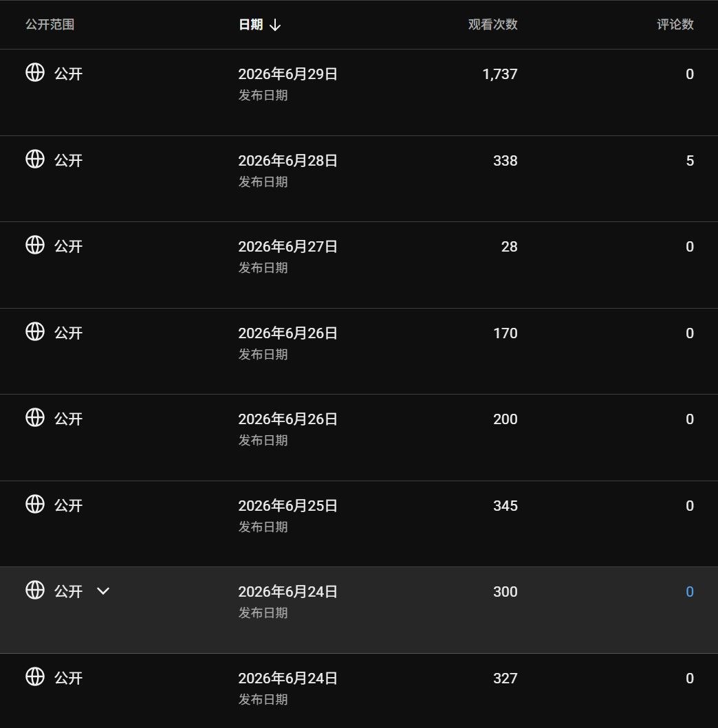Click 公开 visibility label in 300-views row
Image resolution: width=718 pixels, height=728 pixels.
pos(68,591)
